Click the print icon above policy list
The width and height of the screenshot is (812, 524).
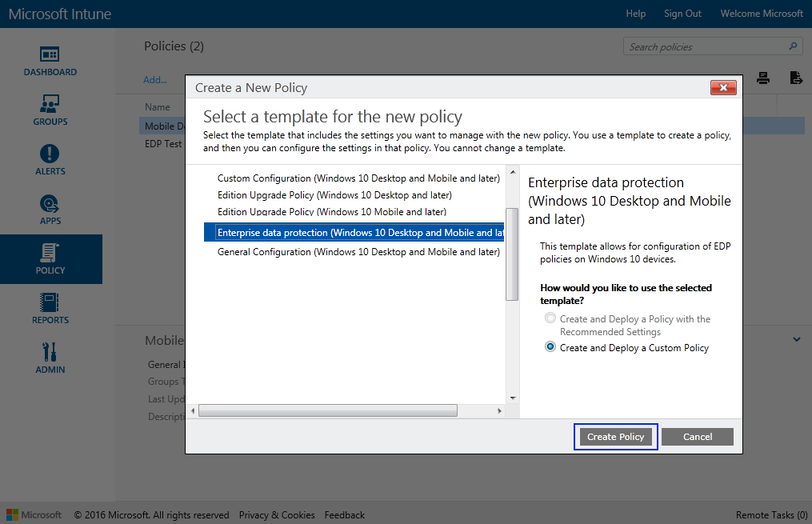(x=763, y=78)
